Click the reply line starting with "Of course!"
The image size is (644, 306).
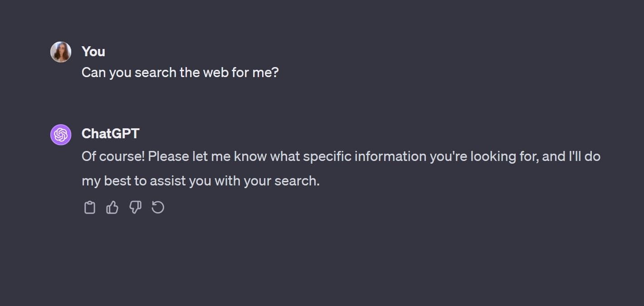pyautogui.click(x=341, y=156)
